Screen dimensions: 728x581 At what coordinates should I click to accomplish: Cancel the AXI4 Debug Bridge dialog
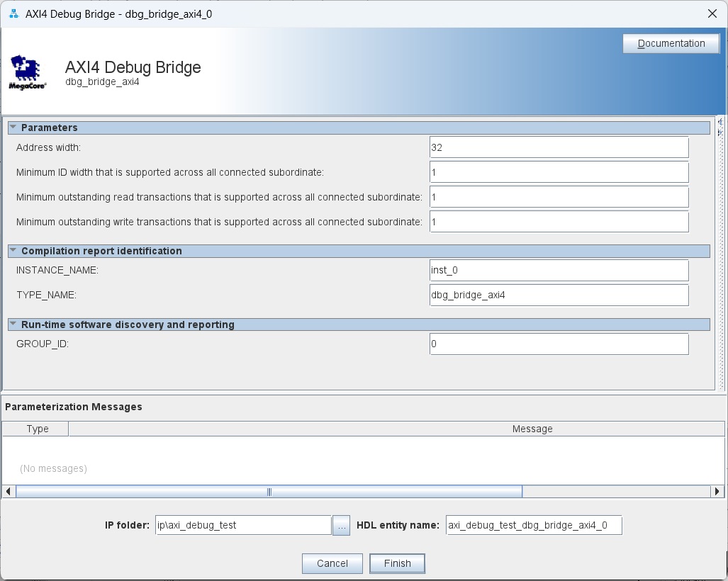point(332,563)
